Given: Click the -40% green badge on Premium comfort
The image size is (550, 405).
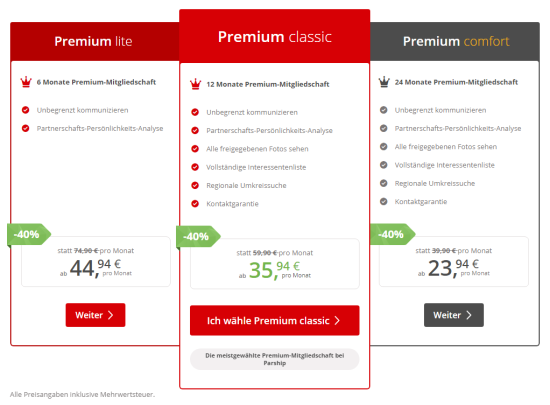Looking at the screenshot, I should (393, 235).
